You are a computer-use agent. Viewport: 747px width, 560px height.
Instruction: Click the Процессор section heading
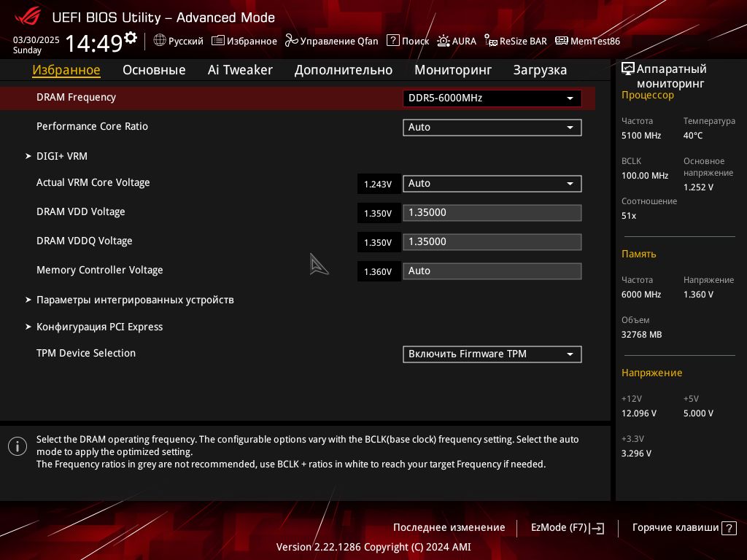click(648, 96)
